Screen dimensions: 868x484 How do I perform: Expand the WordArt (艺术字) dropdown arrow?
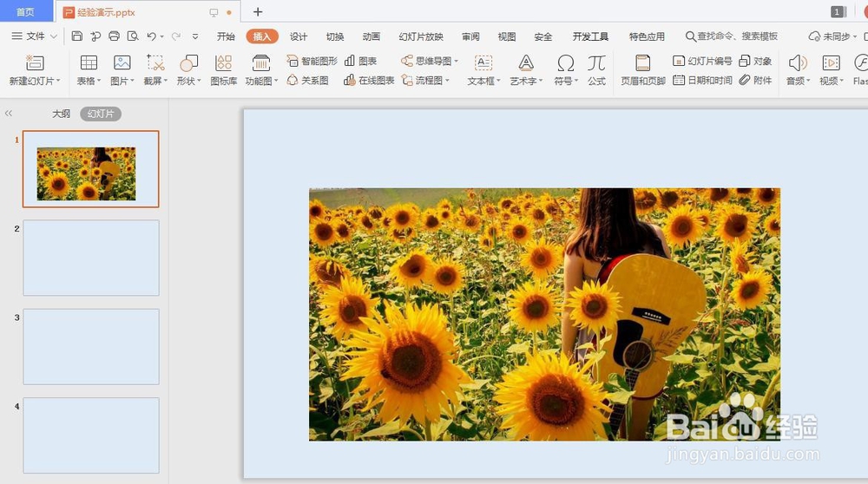[540, 81]
